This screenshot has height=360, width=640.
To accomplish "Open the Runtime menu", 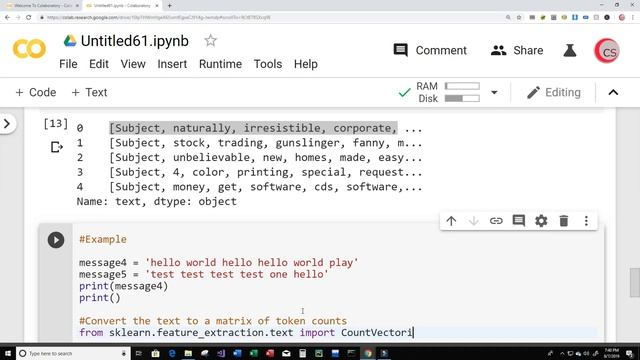I will [x=220, y=64].
